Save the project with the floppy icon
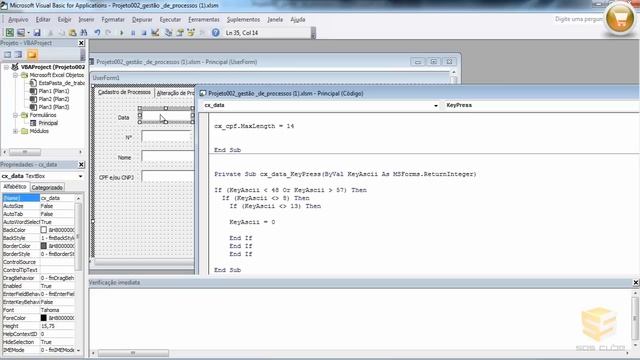The width and height of the screenshot is (640, 360). (x=37, y=33)
